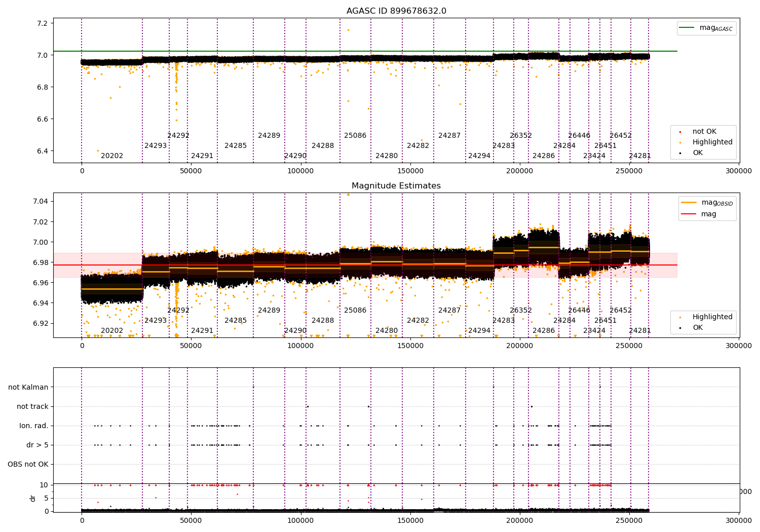Click the 7.04 y-axis tick label
The width and height of the screenshot is (760, 532).
tap(41, 201)
